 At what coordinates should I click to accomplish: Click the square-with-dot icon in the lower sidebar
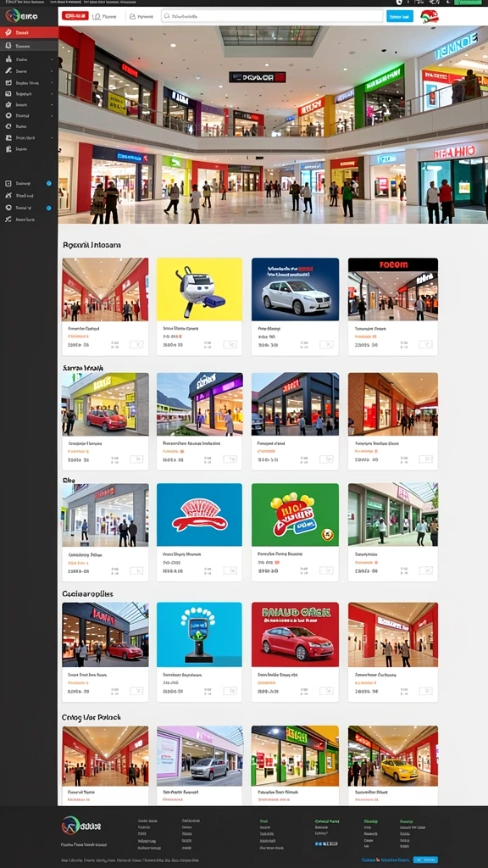pyautogui.click(x=8, y=183)
